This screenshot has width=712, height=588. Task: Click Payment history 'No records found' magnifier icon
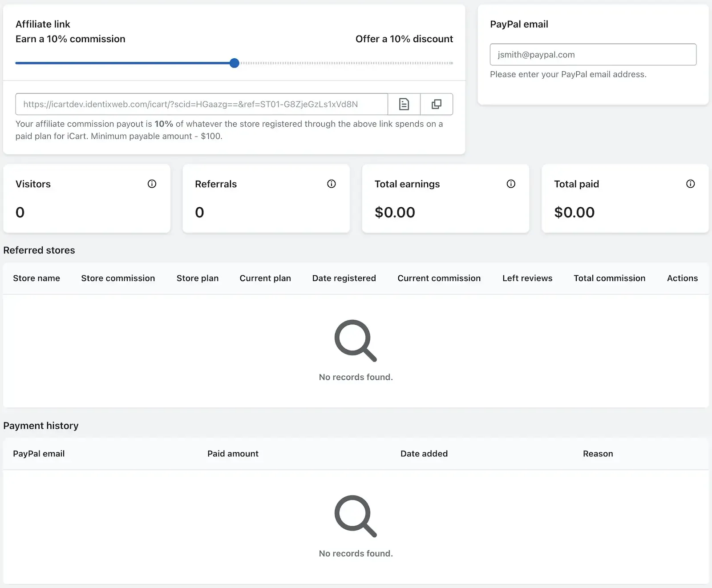click(x=356, y=516)
